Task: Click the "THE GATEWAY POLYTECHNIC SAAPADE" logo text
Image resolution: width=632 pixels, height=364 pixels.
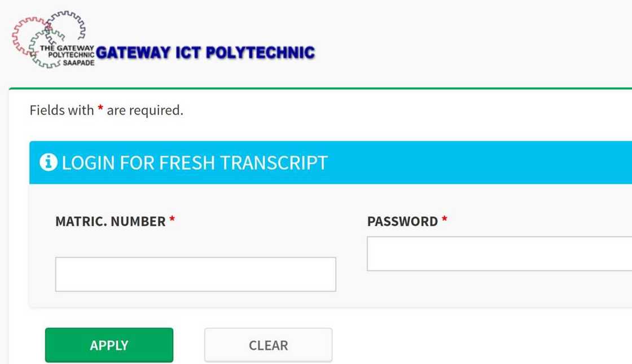Action: pyautogui.click(x=68, y=55)
